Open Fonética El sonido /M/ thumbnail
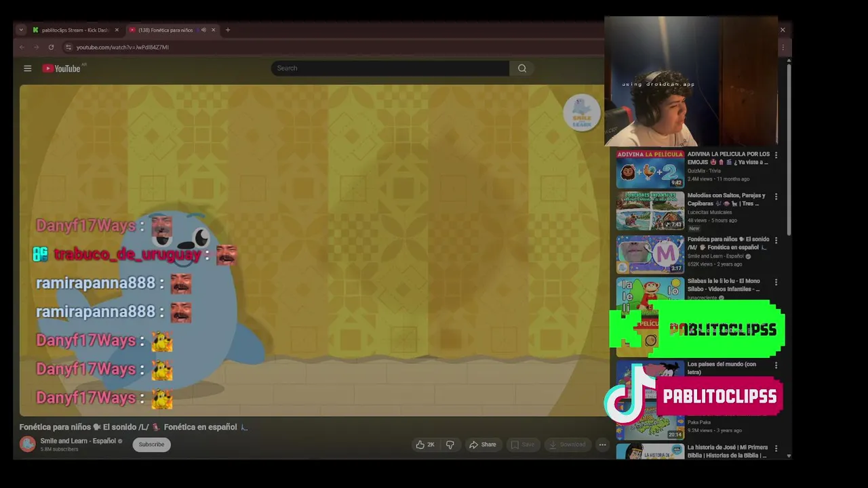Image resolution: width=868 pixels, height=488 pixels. click(650, 254)
